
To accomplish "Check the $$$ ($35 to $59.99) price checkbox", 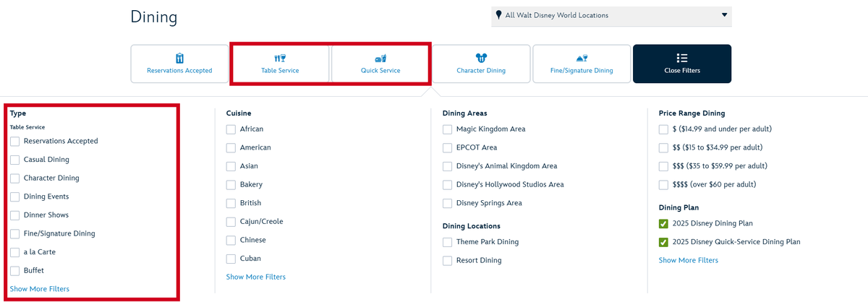I will coord(664,166).
